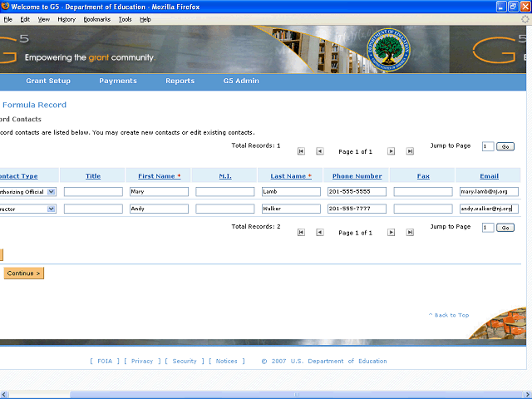Click the email field andy.walker@nj.org
The height and width of the screenshot is (399, 532).
(x=490, y=209)
